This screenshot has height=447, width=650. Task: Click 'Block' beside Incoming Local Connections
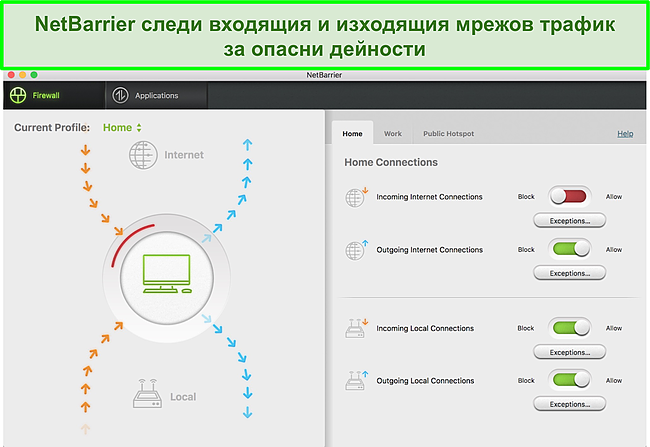tap(526, 328)
